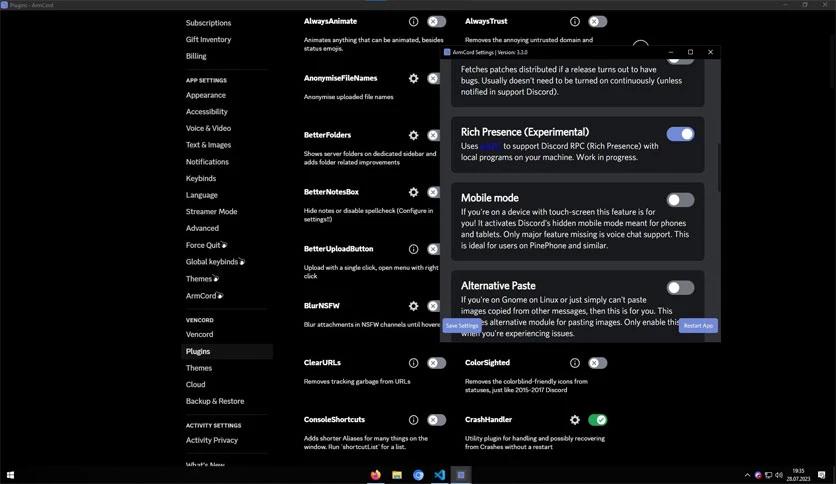Click the ArmCord Settings window scrollbar

[x=719, y=167]
